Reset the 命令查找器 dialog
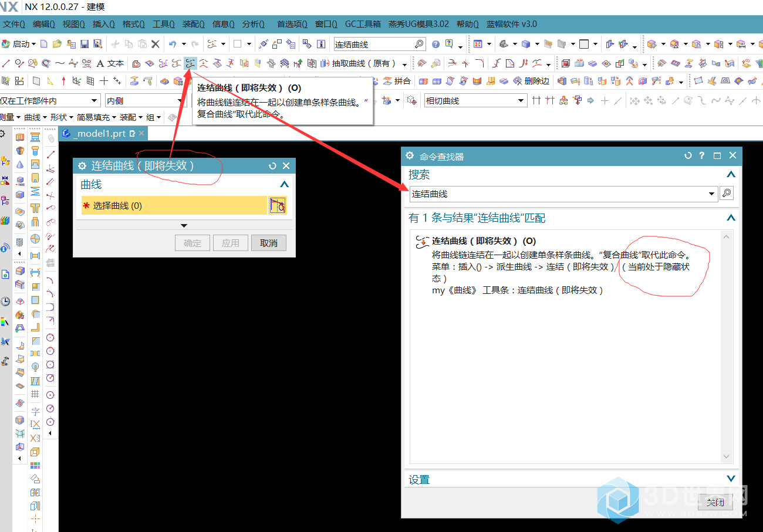Viewport: 763px width, 532px height. click(x=688, y=155)
